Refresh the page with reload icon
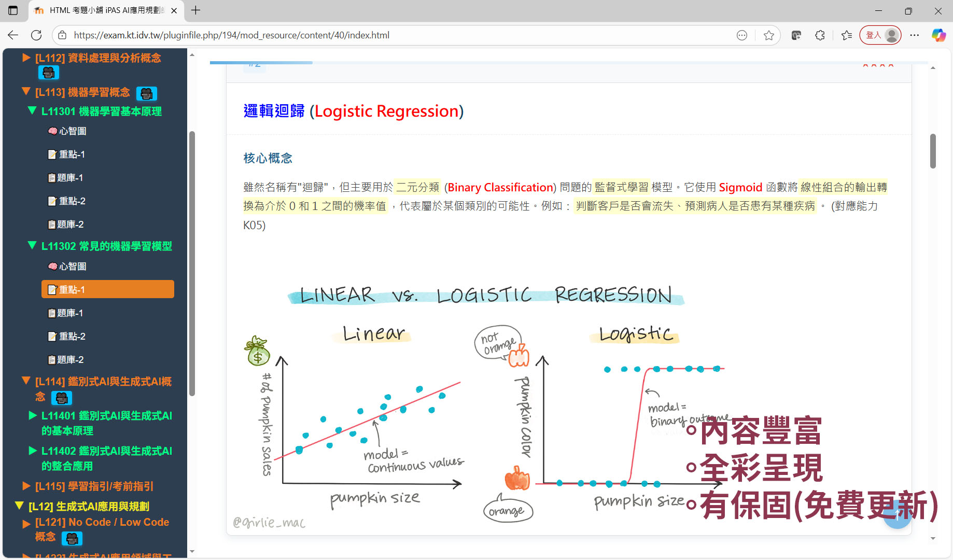This screenshot has width=953, height=560. [36, 35]
